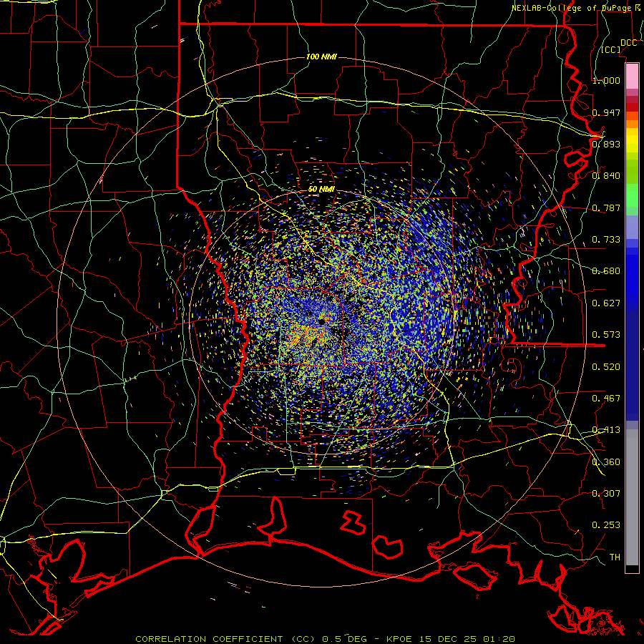Click the 0.627 legend value
This screenshot has width=644, height=644.
(606, 303)
